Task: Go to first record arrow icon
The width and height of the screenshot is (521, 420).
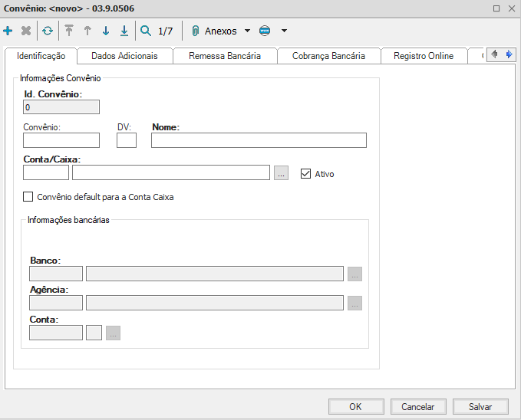Action: [69, 31]
